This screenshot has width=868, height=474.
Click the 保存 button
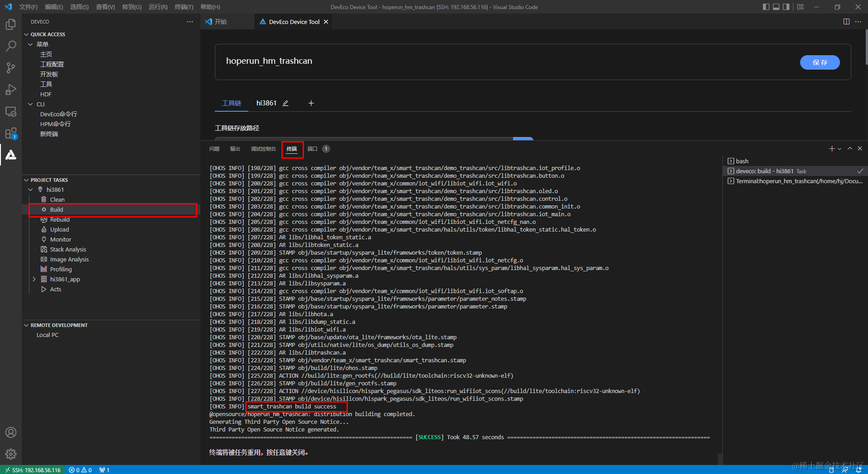820,62
